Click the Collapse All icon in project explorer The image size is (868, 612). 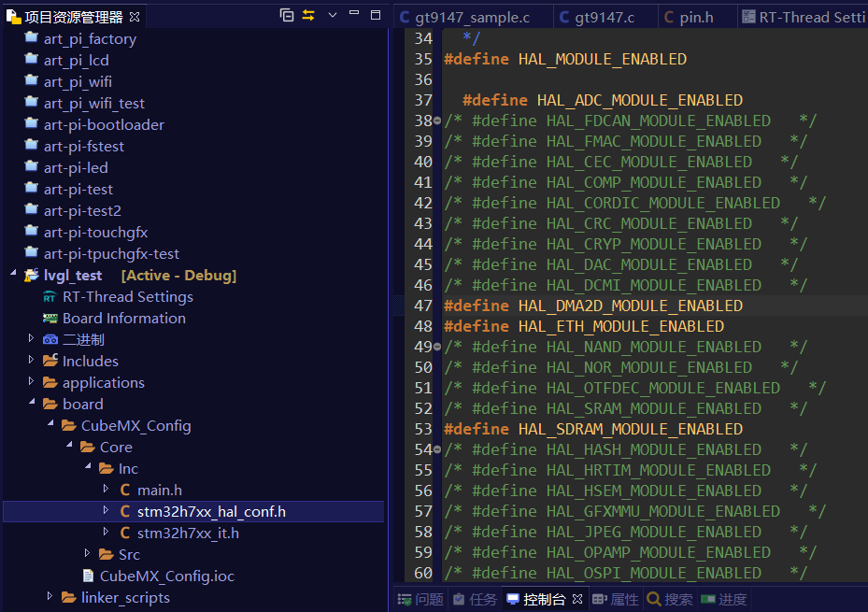coord(286,15)
